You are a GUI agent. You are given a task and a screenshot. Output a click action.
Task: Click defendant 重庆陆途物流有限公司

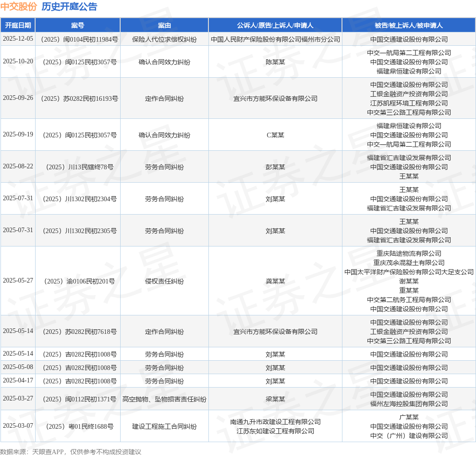(x=409, y=253)
